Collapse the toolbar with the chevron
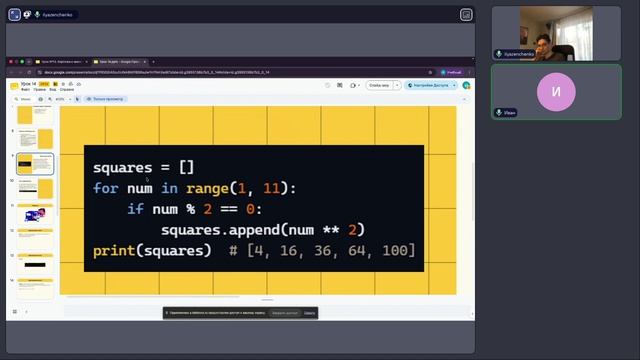The image size is (640, 360). click(x=464, y=99)
